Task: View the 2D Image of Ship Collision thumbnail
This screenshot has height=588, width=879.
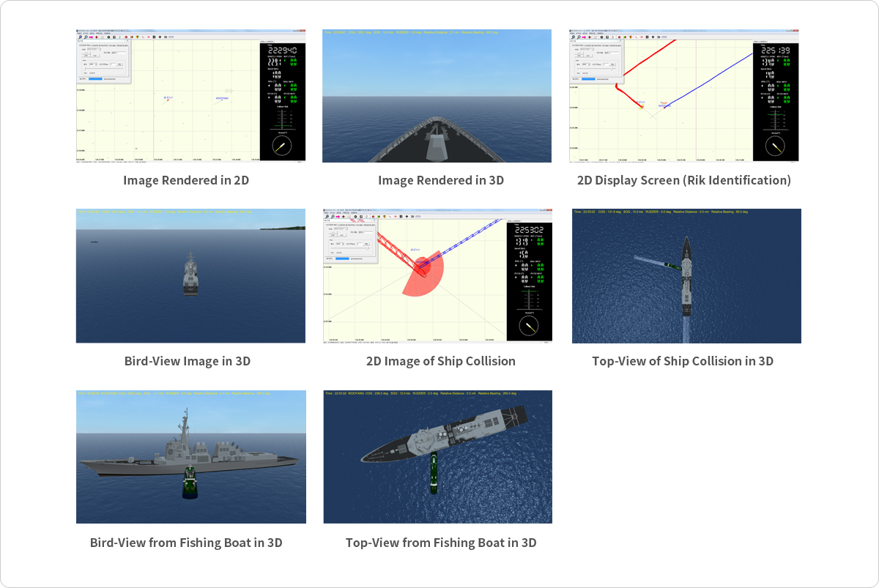Action: [437, 275]
